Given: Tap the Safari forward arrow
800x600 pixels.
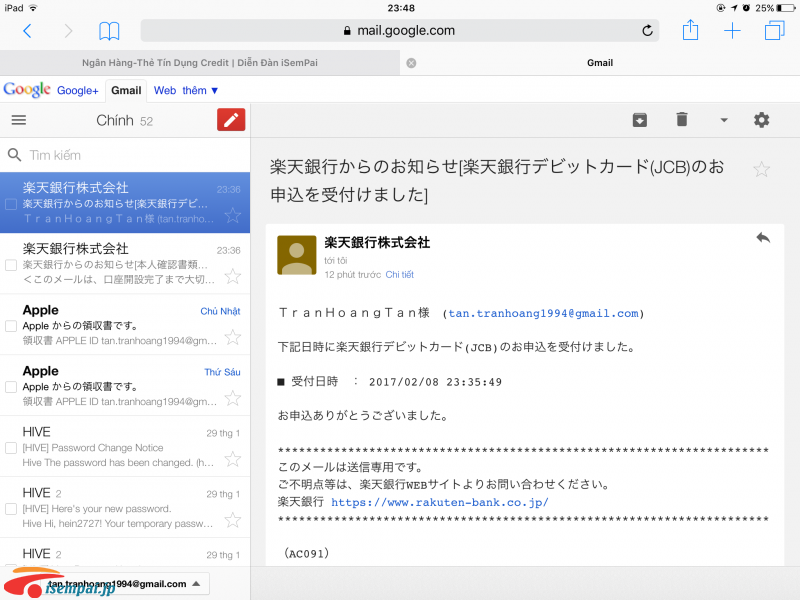Looking at the screenshot, I should pyautogui.click(x=68, y=31).
